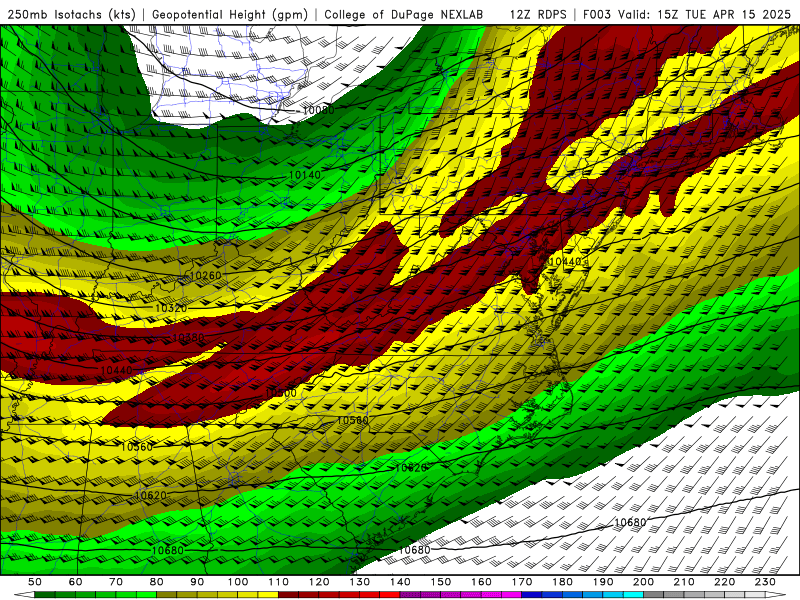Click the color bar value 140

(400, 582)
